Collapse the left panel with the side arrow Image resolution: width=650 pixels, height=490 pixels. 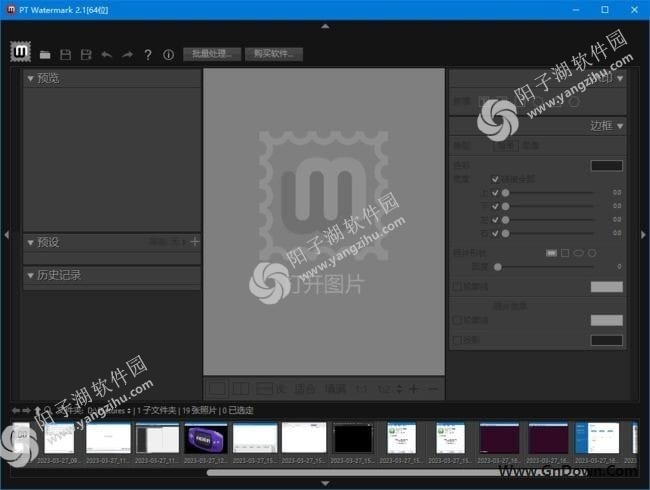click(7, 235)
